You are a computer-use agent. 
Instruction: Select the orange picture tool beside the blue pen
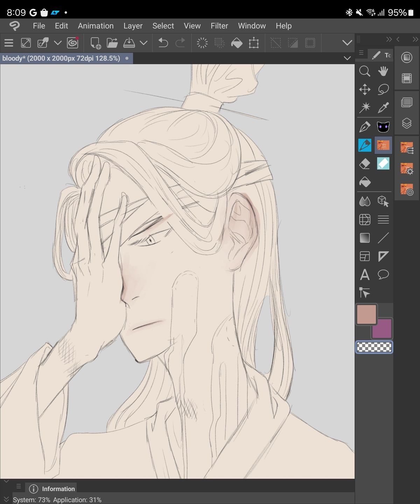[x=383, y=145]
